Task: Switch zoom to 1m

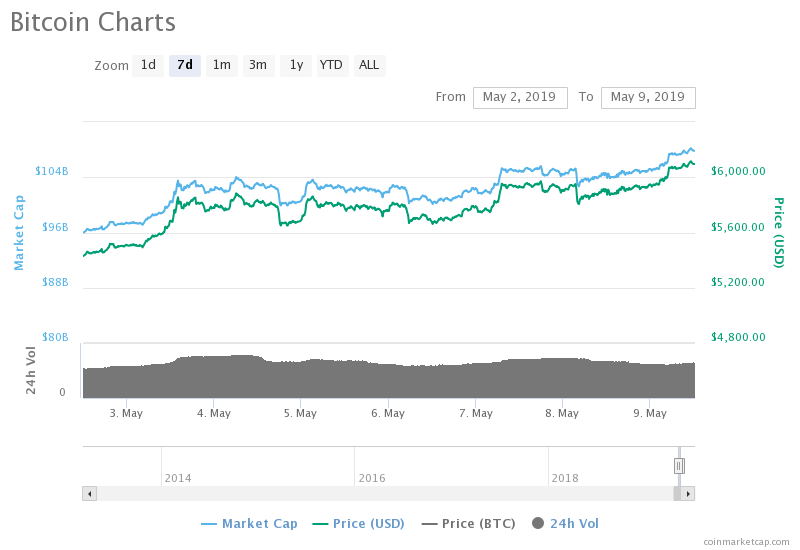Action: coord(221,65)
